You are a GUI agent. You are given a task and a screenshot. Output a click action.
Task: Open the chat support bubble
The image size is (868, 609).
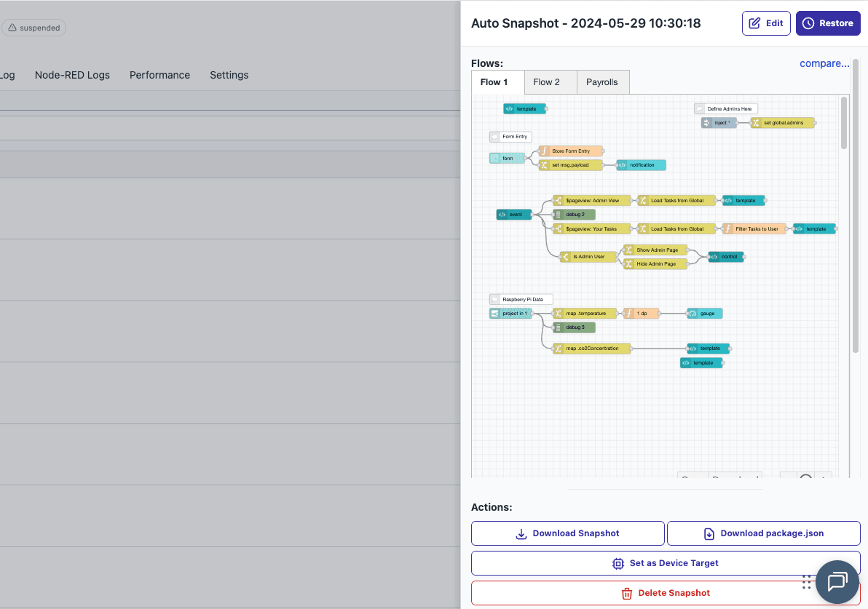pos(836,582)
